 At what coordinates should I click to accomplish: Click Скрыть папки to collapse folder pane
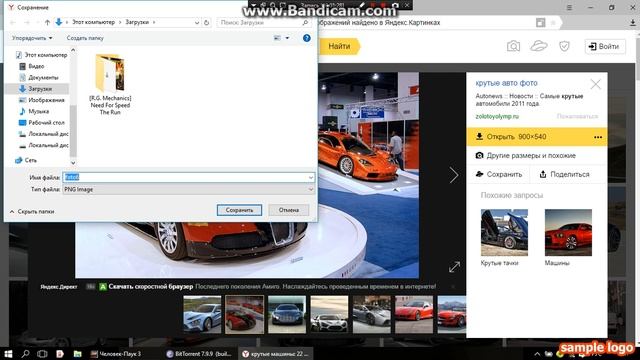(32, 211)
